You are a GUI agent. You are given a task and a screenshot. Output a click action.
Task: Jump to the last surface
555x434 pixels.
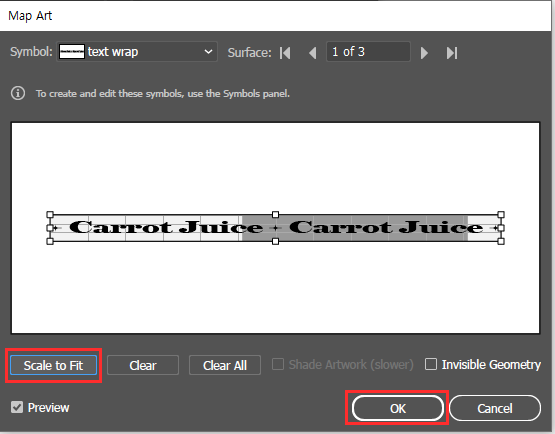[x=452, y=53]
